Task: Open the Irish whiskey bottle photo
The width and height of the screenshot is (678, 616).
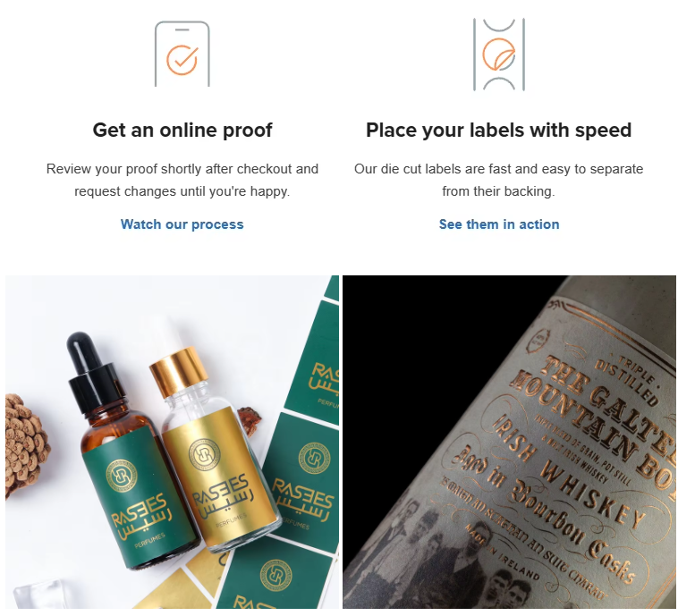Action: [509, 442]
